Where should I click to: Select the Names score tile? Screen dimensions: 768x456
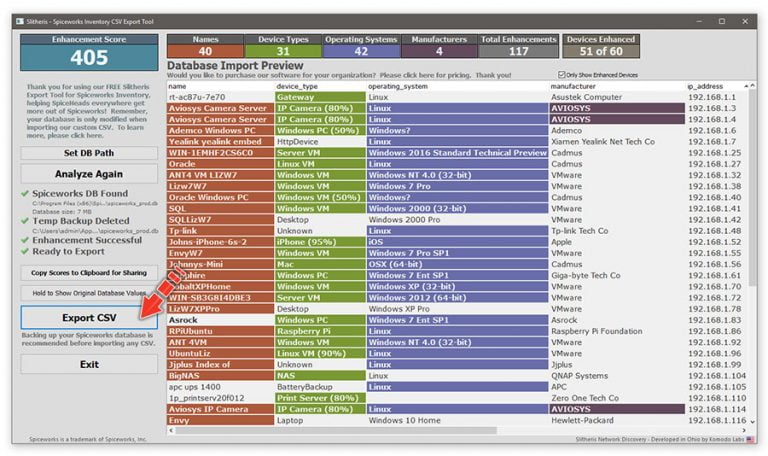coord(205,46)
